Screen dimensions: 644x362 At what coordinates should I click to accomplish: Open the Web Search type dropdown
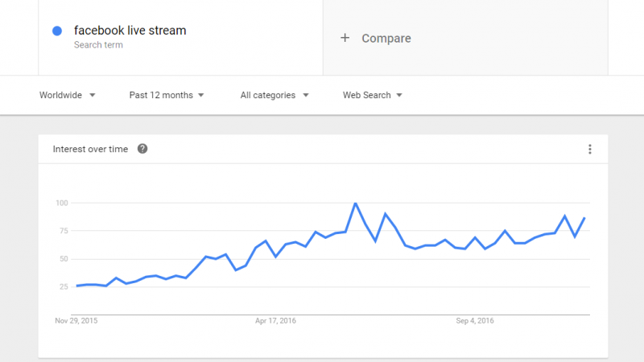(373, 95)
